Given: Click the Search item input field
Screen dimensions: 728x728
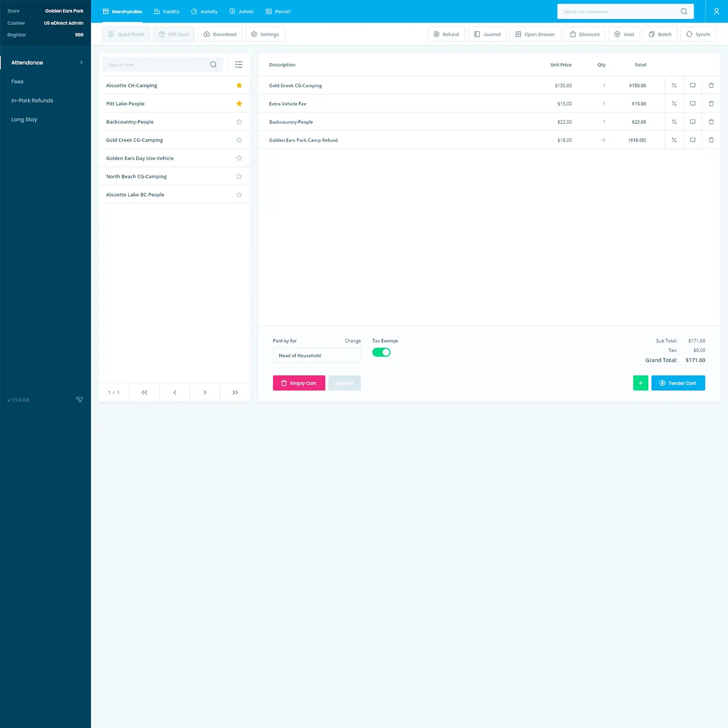Looking at the screenshot, I should (x=157, y=65).
